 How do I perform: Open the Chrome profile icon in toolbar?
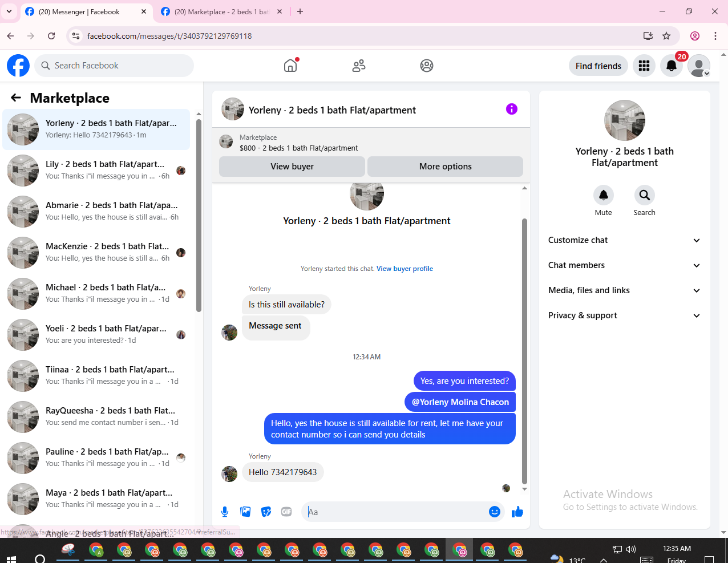pos(695,36)
